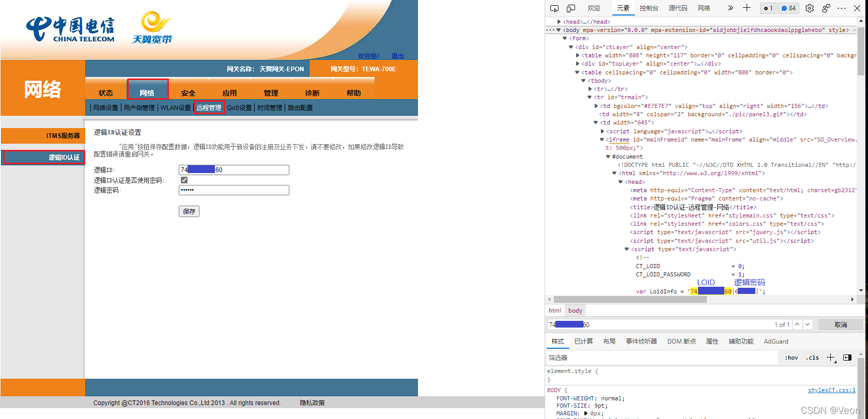Open the DOM 断点 tab
868x419 pixels.
[x=681, y=342]
